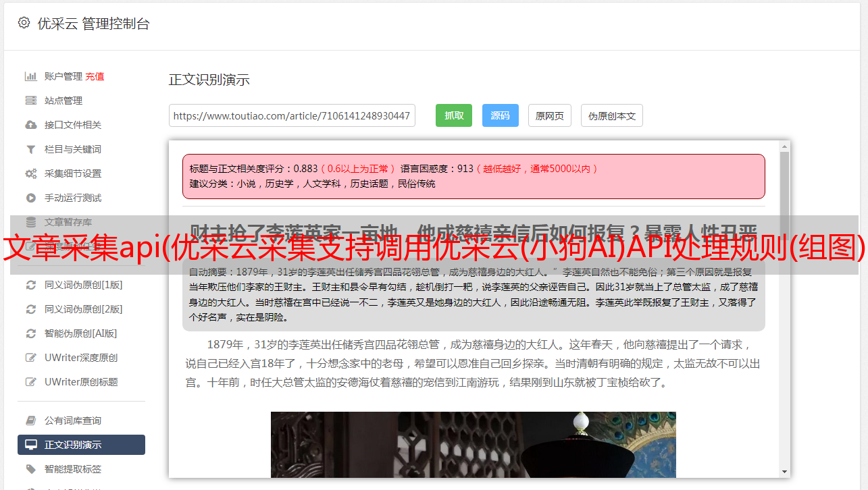Click the 伪原创本文 button

612,115
